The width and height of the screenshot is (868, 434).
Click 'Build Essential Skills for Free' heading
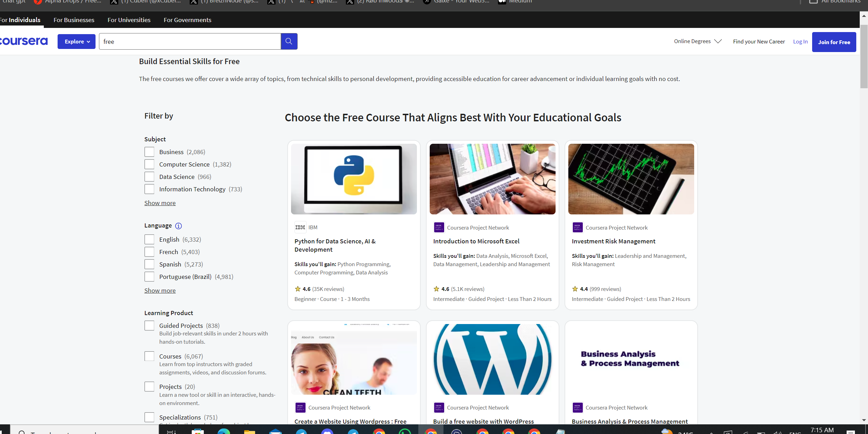coord(189,61)
